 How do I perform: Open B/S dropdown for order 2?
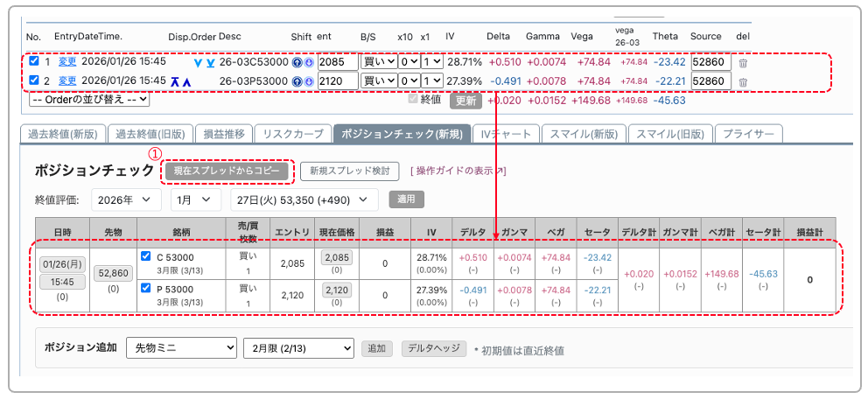(379, 80)
